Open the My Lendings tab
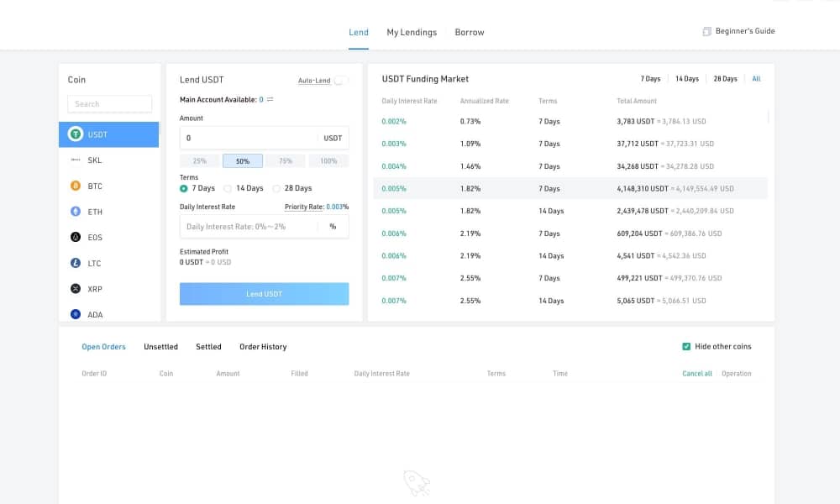This screenshot has height=504, width=840. (x=412, y=32)
